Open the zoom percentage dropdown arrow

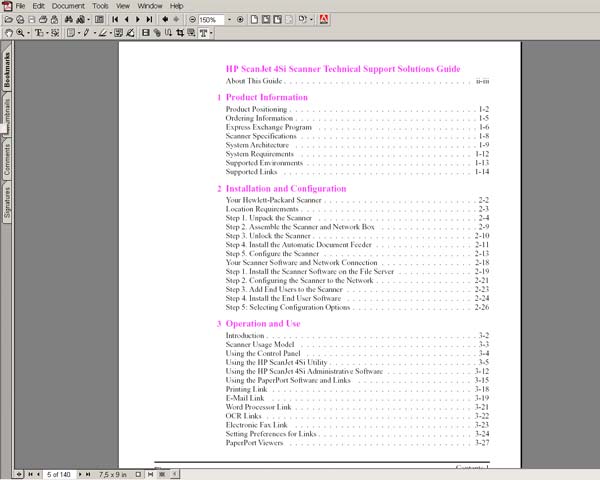pyautogui.click(x=229, y=20)
